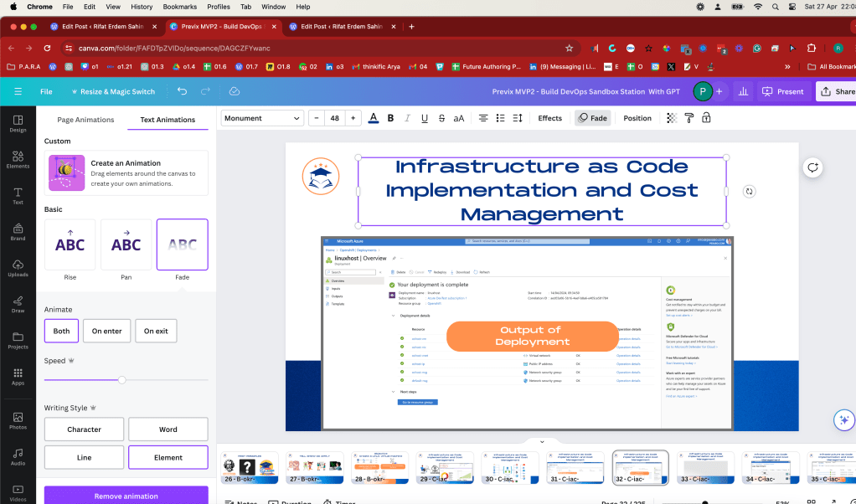Choose Element writing style
856x504 pixels.
[168, 458]
